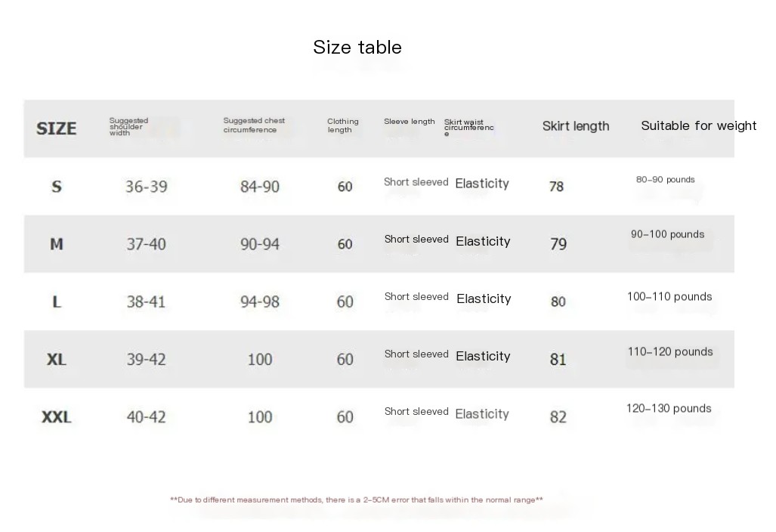Click the 36-39 shoulder width value

(x=147, y=186)
